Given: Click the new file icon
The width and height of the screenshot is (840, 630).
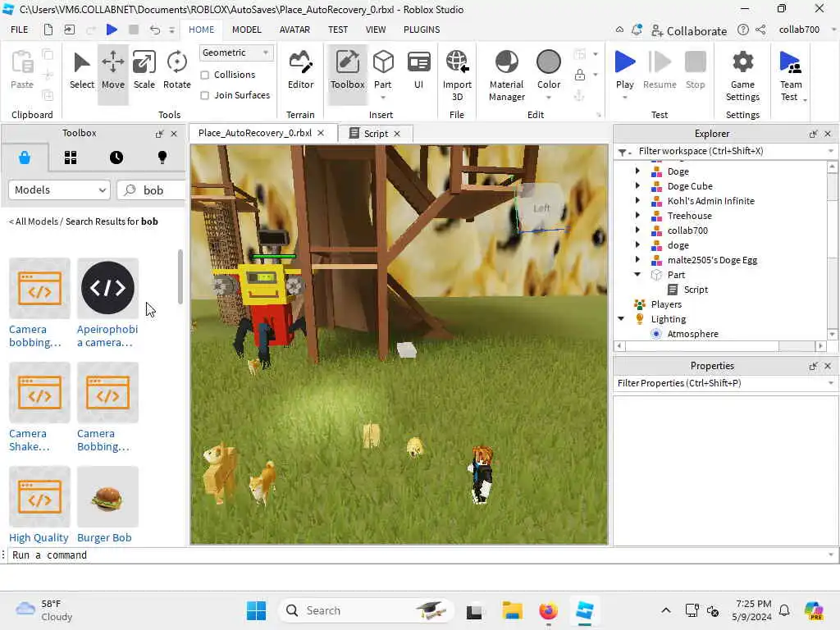Looking at the screenshot, I should (48, 30).
